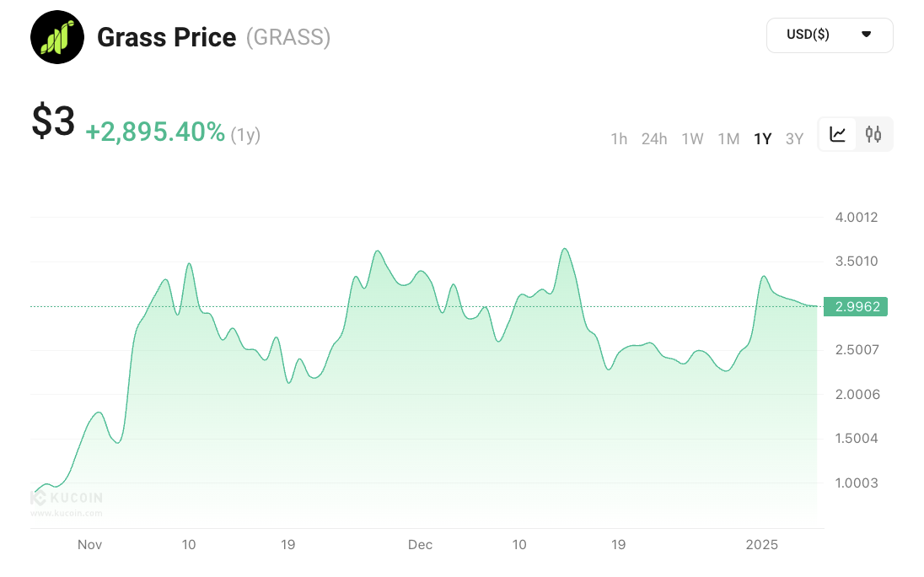Viewport: 924px width, 577px height.
Task: Switch to candlestick chart view icon
Action: pyautogui.click(x=873, y=134)
